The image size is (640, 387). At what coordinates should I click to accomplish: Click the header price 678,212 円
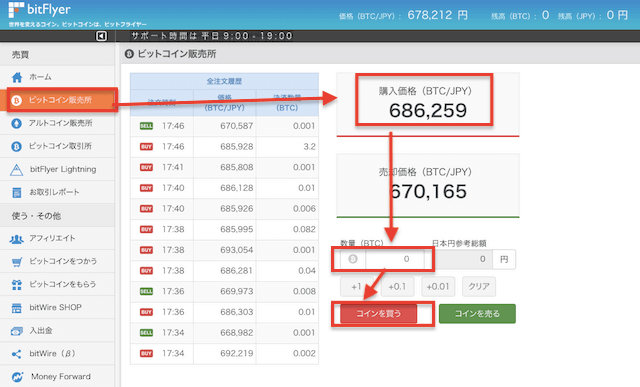pyautogui.click(x=437, y=16)
